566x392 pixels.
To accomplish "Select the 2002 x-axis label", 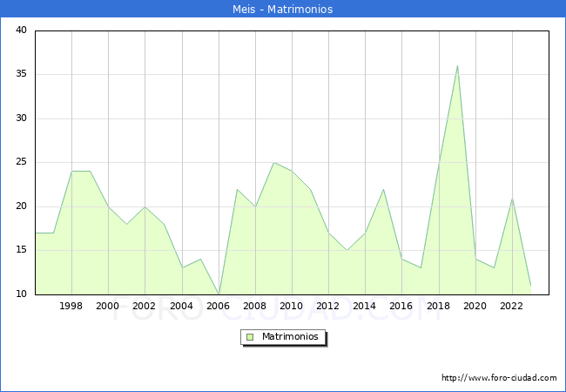I will pos(144,306).
